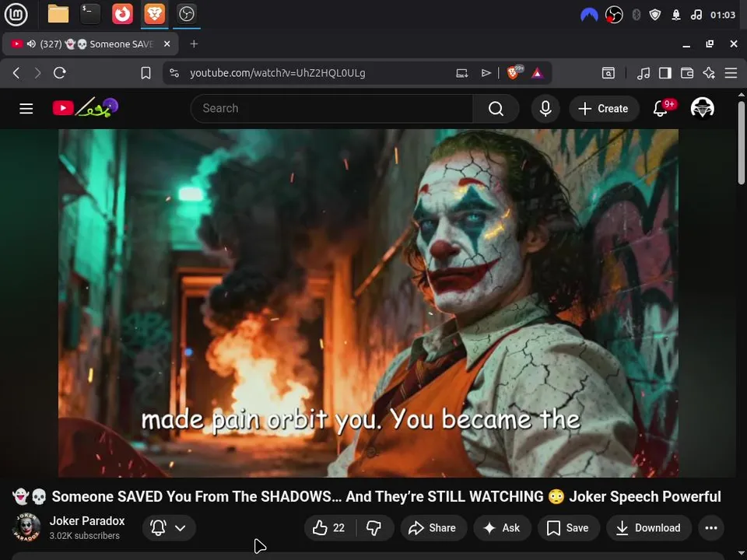Image resolution: width=747 pixels, height=560 pixels.
Task: Click the magnifier search button
Action: (x=496, y=109)
